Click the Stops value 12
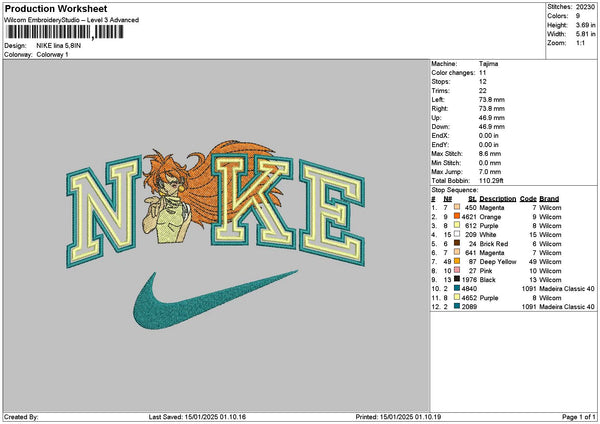The height and width of the screenshot is (424, 600). tap(483, 82)
